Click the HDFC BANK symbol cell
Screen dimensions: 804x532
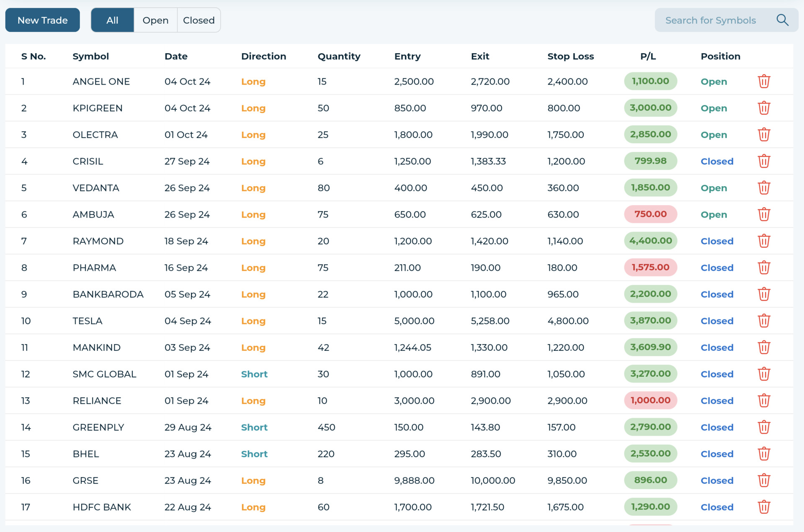coord(102,507)
